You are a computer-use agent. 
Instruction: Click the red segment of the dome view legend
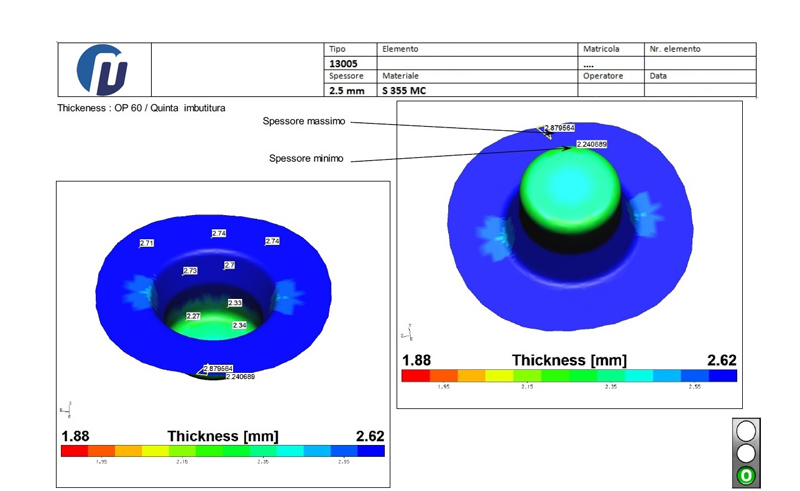[x=414, y=375]
